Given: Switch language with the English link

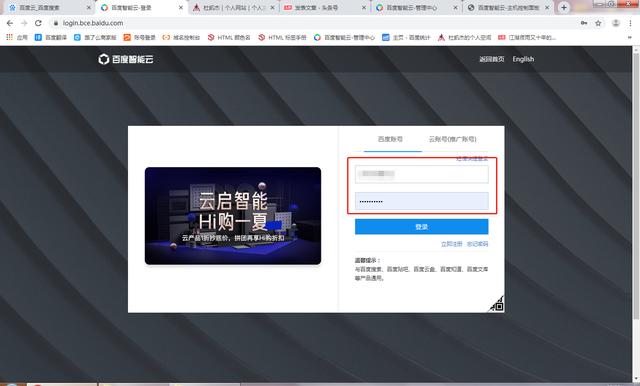Looking at the screenshot, I should 523,59.
